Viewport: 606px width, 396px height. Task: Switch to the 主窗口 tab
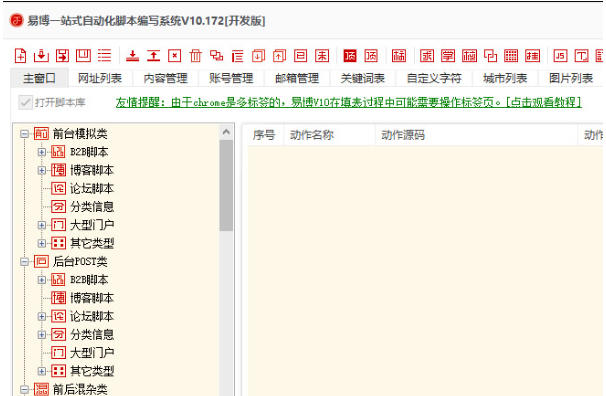coord(39,78)
